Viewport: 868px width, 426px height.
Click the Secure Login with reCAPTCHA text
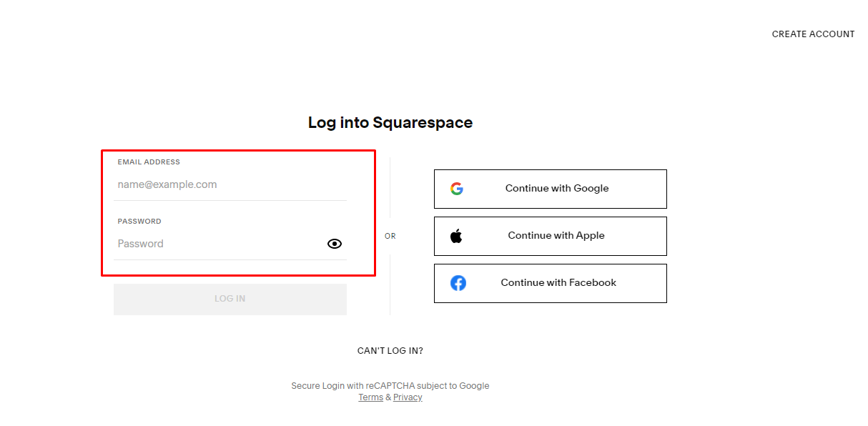pos(390,386)
